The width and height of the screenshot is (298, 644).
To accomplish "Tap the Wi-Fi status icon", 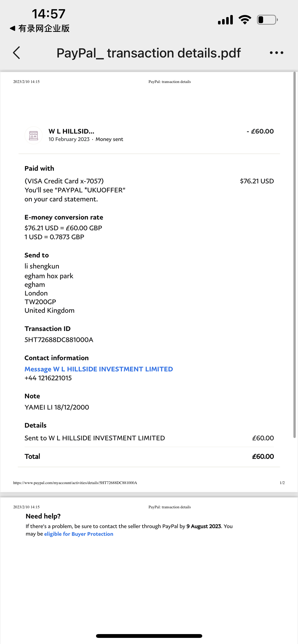I will [x=245, y=20].
